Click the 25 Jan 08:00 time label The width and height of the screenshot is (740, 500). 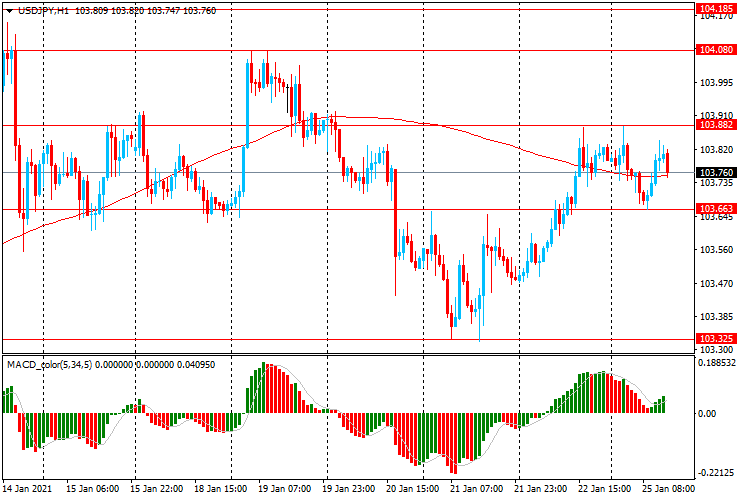(669, 489)
